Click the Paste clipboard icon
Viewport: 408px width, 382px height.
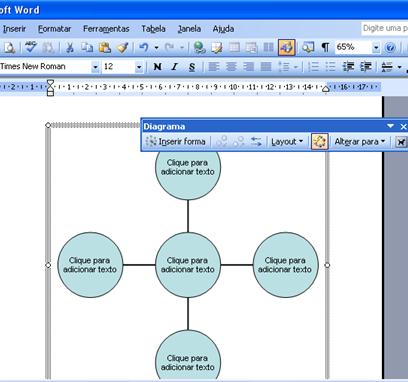pos(105,48)
